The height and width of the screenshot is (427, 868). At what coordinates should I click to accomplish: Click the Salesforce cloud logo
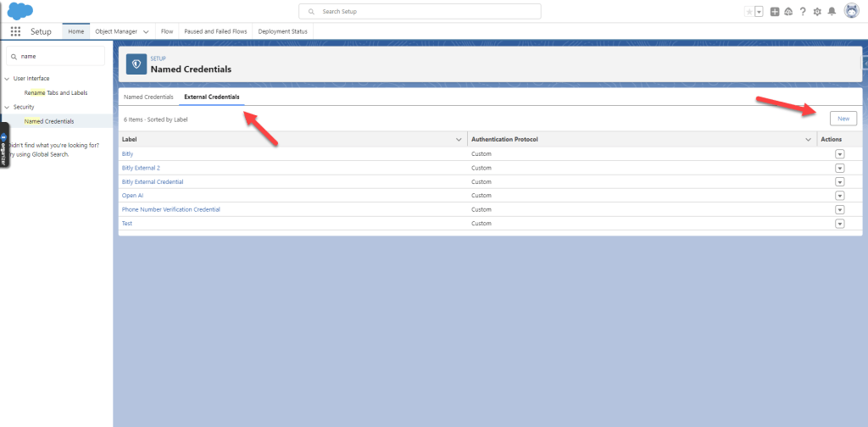[x=20, y=10]
